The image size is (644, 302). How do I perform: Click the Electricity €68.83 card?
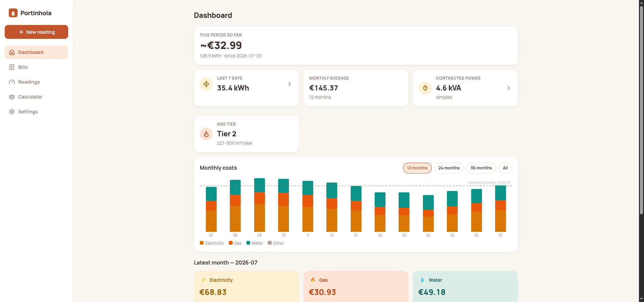[246, 286]
